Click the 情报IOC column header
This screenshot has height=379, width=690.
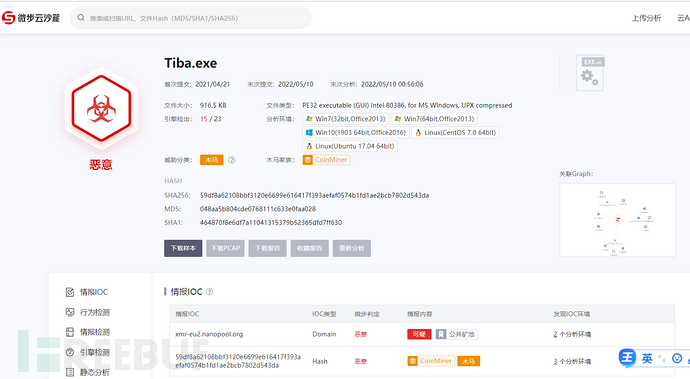[x=187, y=314]
